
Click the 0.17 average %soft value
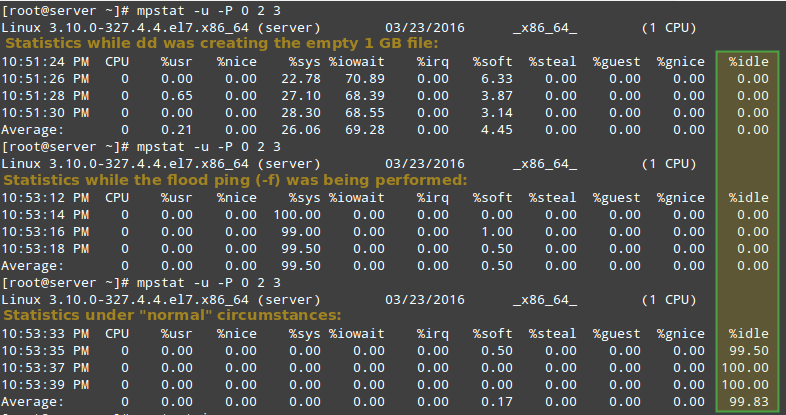(x=496, y=401)
